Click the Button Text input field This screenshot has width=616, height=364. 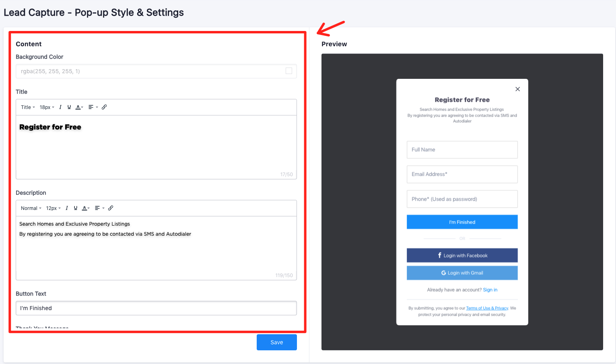(x=156, y=308)
